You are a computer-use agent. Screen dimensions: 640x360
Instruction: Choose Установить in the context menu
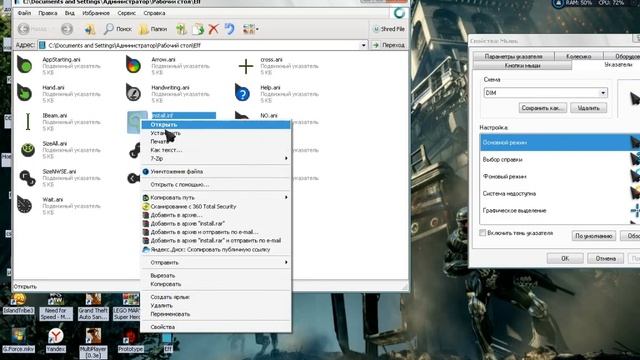[216, 133]
